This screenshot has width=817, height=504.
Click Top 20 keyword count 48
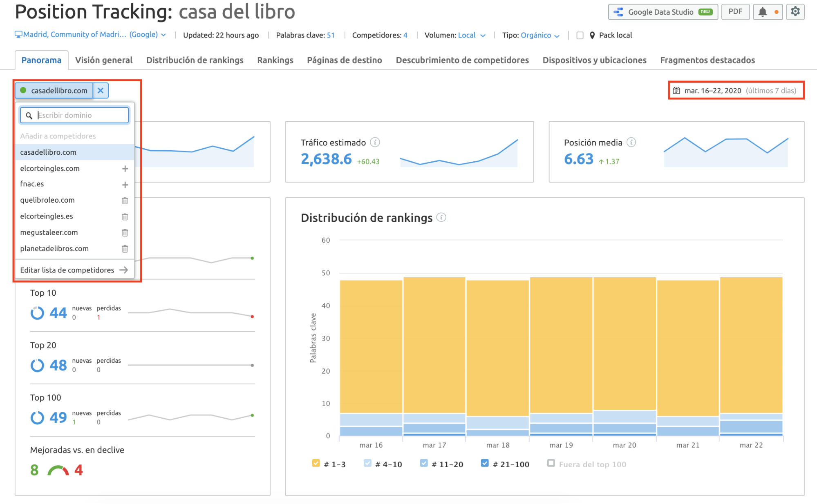pos(58,365)
